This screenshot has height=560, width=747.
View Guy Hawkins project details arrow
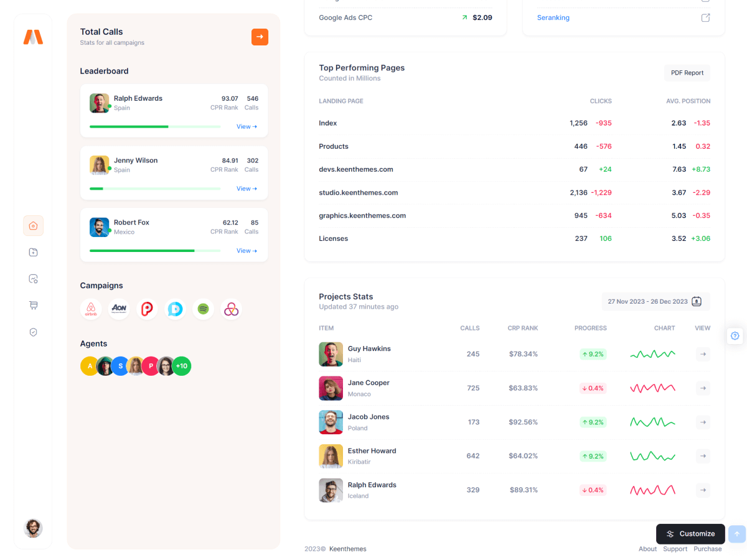[x=703, y=354]
